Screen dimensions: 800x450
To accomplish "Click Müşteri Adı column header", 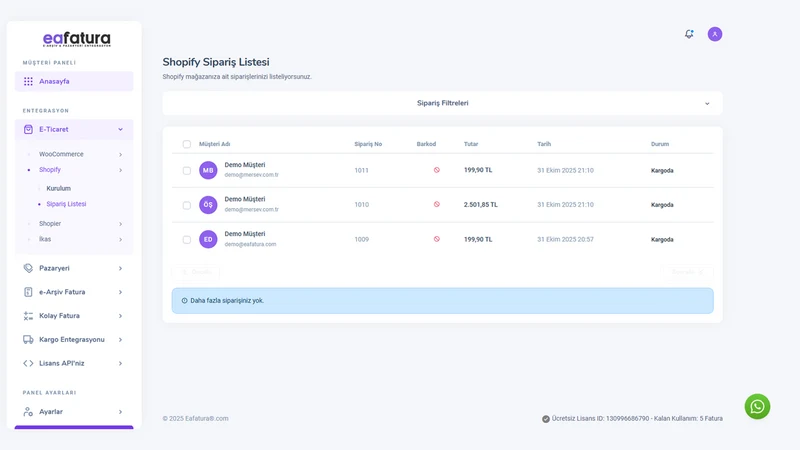I will [214, 144].
